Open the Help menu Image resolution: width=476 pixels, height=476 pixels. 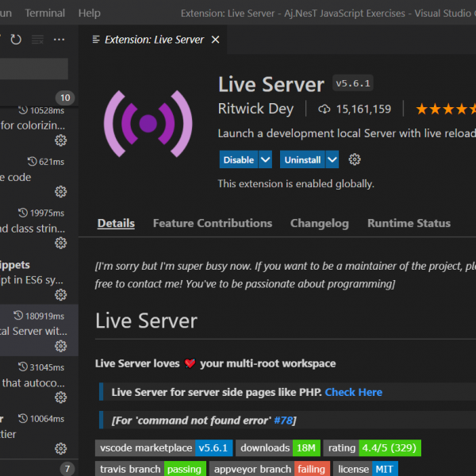pos(90,13)
